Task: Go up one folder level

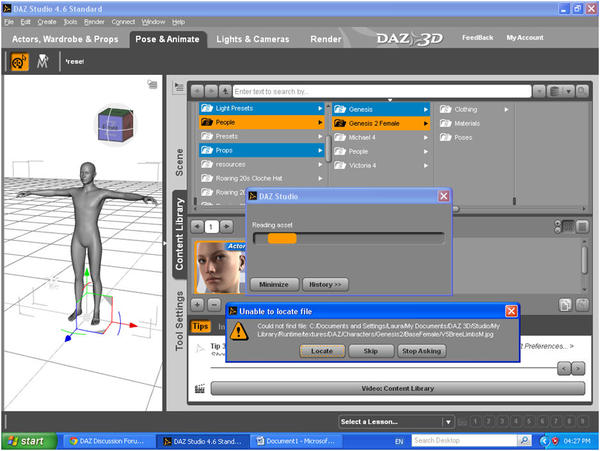Action: pos(225,91)
